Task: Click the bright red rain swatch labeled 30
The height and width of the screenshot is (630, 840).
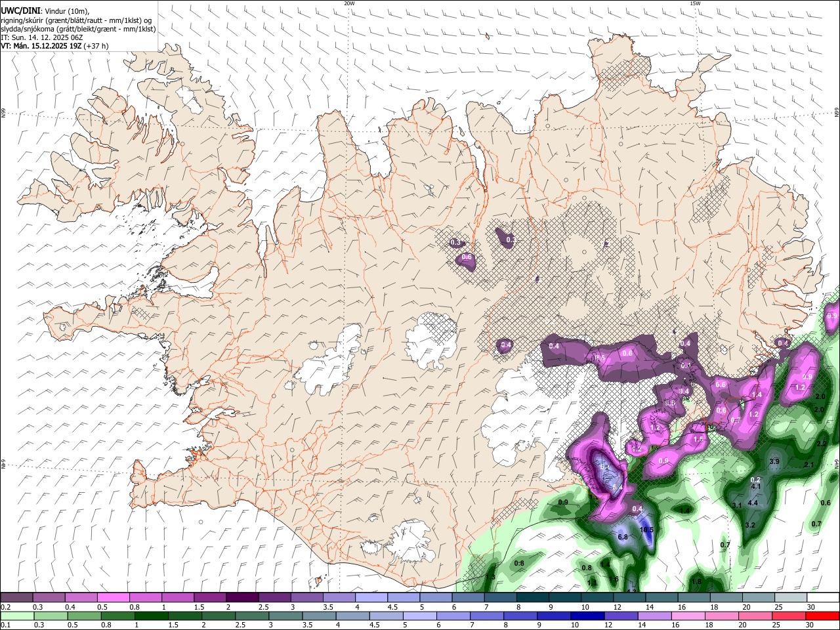Action: tap(822, 616)
